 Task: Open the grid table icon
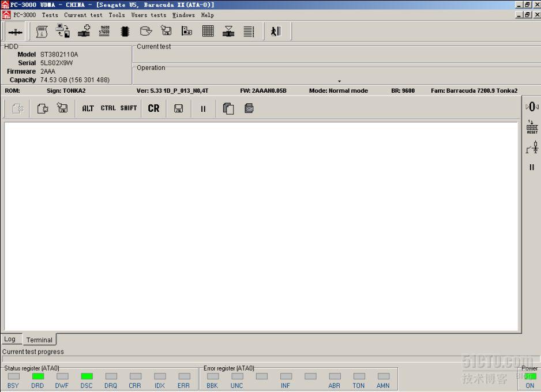[208, 31]
